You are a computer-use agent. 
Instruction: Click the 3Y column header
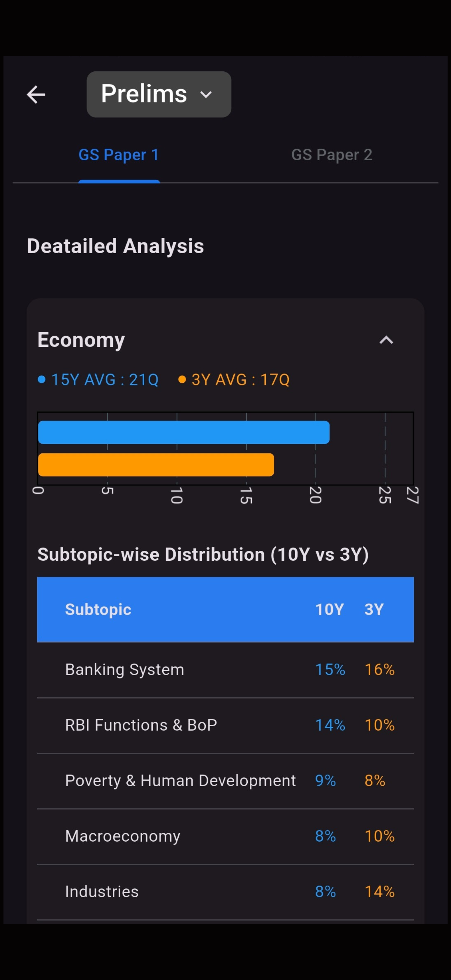click(x=374, y=610)
